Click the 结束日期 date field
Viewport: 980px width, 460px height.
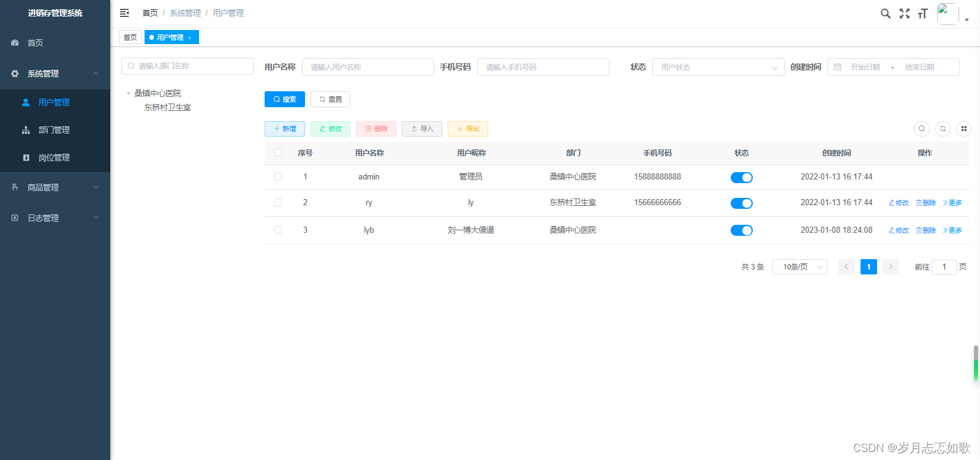click(919, 67)
